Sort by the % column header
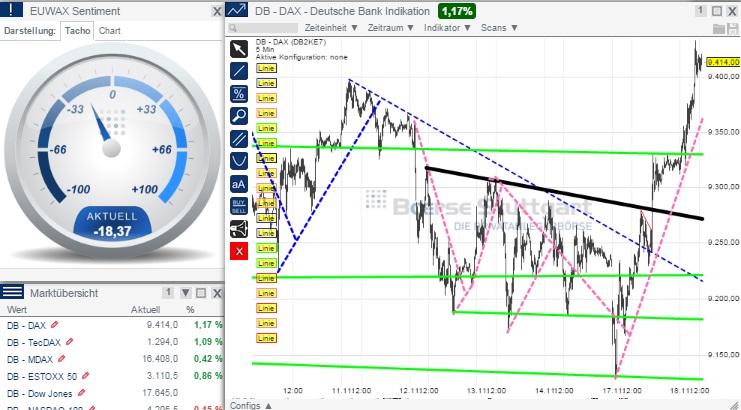Screen dimensions: 741x410 [190, 309]
